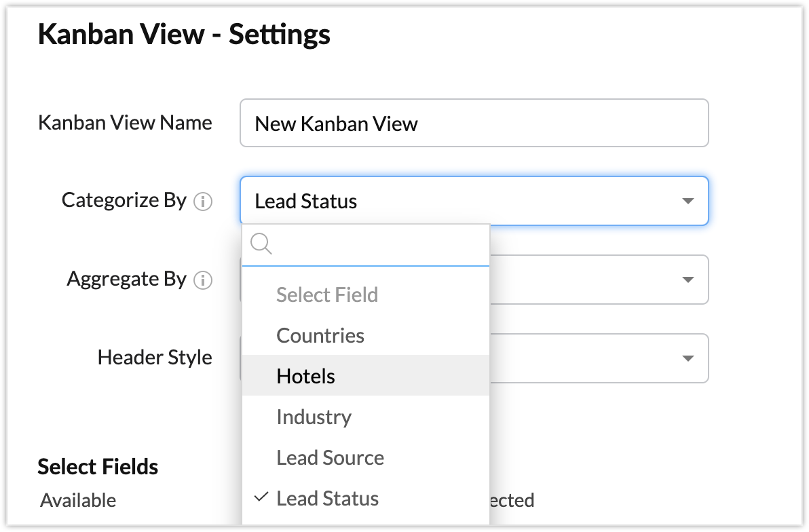Click the info icon beside Aggregate By

click(203, 280)
